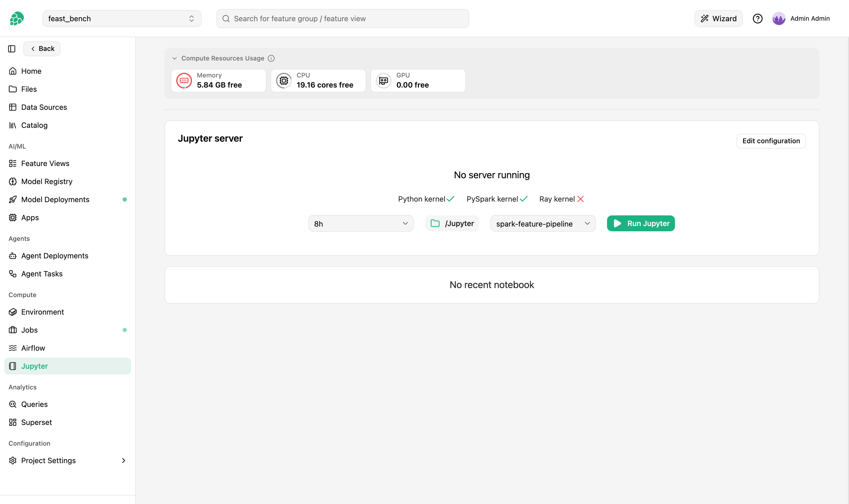This screenshot has height=504, width=849.
Task: Open the help question-mark icon
Action: (x=757, y=18)
